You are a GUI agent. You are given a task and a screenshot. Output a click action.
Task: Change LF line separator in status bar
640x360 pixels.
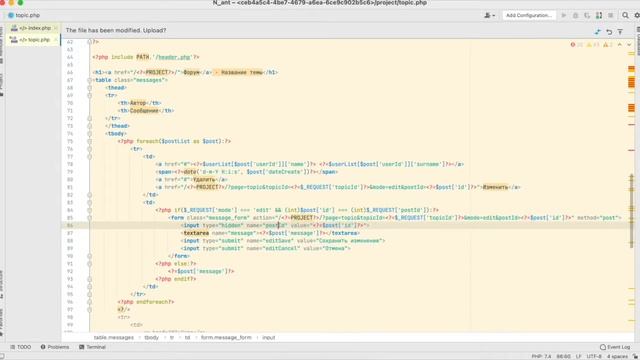(578, 356)
